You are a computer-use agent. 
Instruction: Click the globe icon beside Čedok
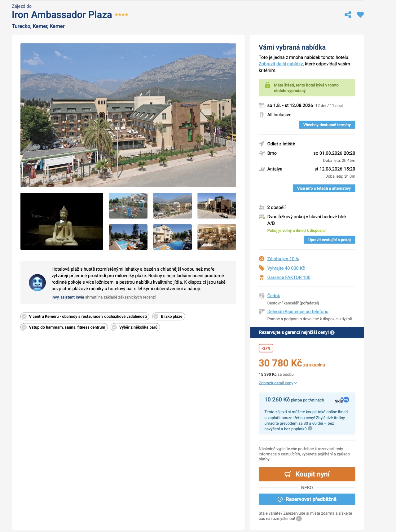262,296
